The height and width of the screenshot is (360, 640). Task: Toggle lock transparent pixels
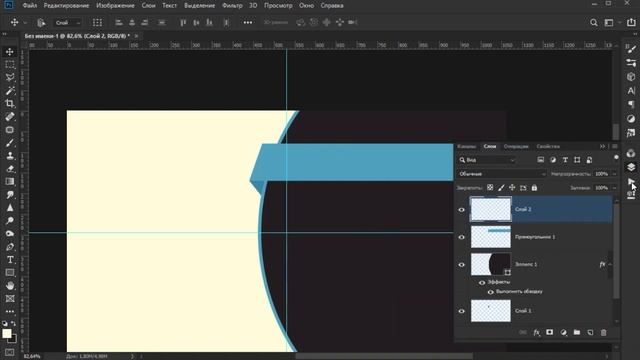[x=490, y=188]
